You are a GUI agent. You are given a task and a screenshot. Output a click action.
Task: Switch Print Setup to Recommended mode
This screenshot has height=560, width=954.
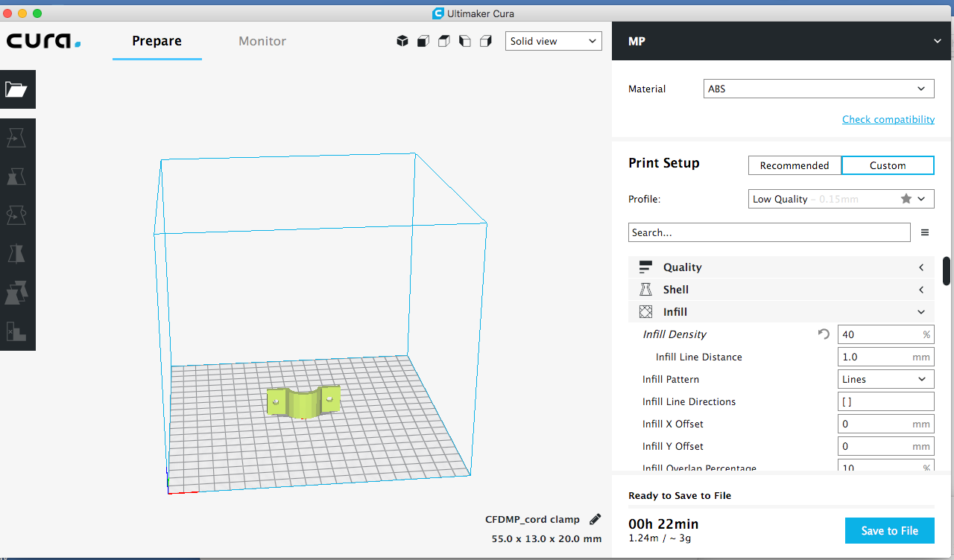point(795,165)
